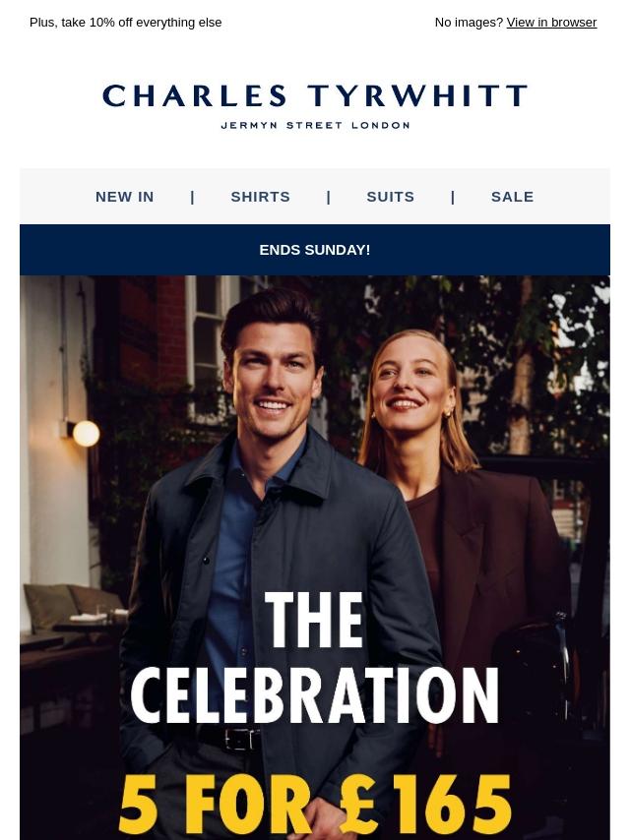This screenshot has height=840, width=630.
Task: Click the Charles Tyrwhitt logo
Action: click(x=315, y=95)
